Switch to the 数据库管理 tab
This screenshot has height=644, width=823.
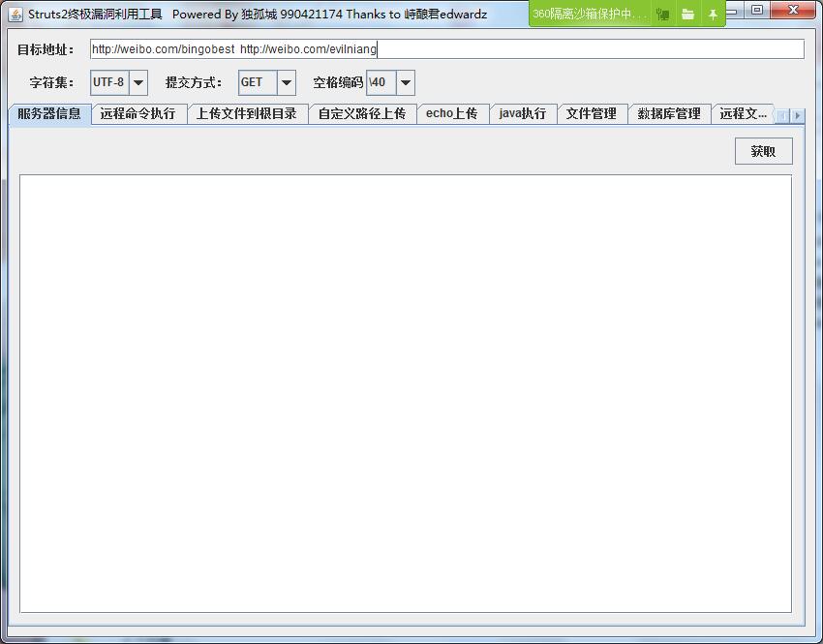point(669,114)
